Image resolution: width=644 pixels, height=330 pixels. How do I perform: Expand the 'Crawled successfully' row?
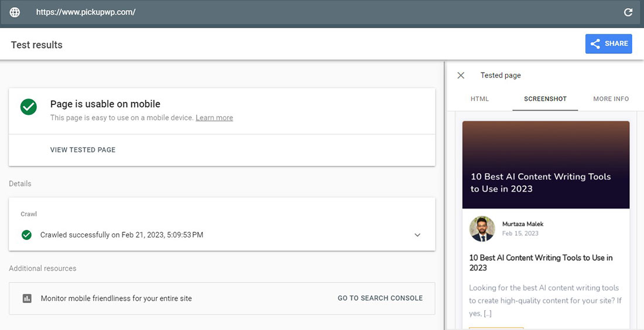coord(122,235)
